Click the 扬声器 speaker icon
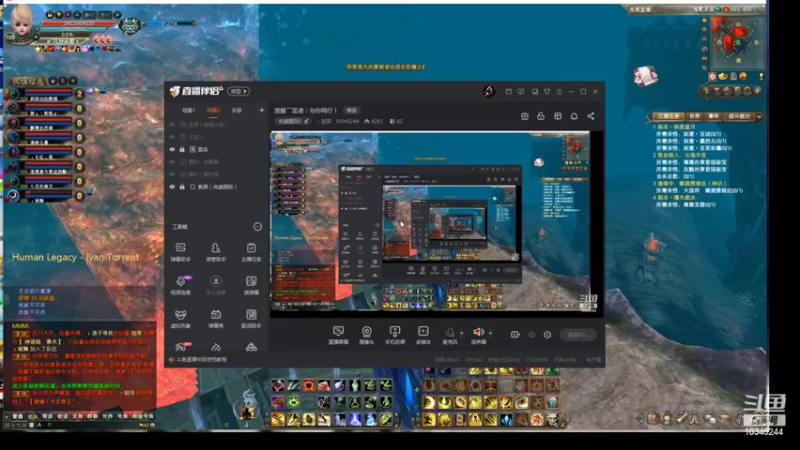 point(479,335)
